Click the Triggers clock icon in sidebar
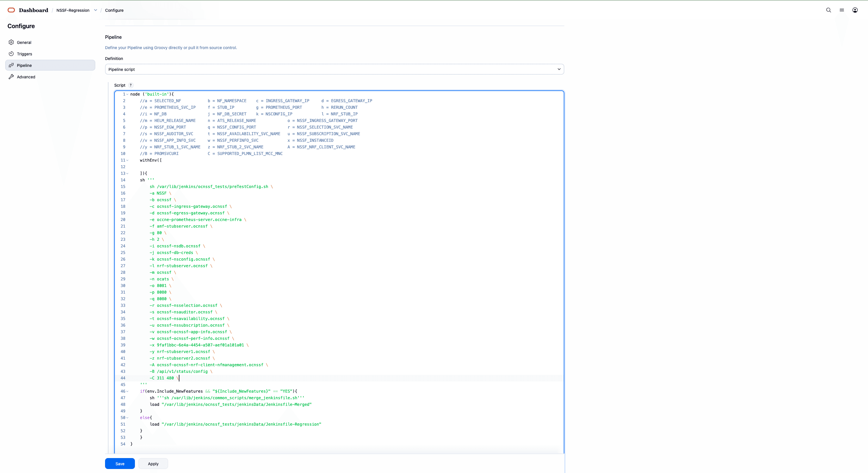 (x=11, y=54)
